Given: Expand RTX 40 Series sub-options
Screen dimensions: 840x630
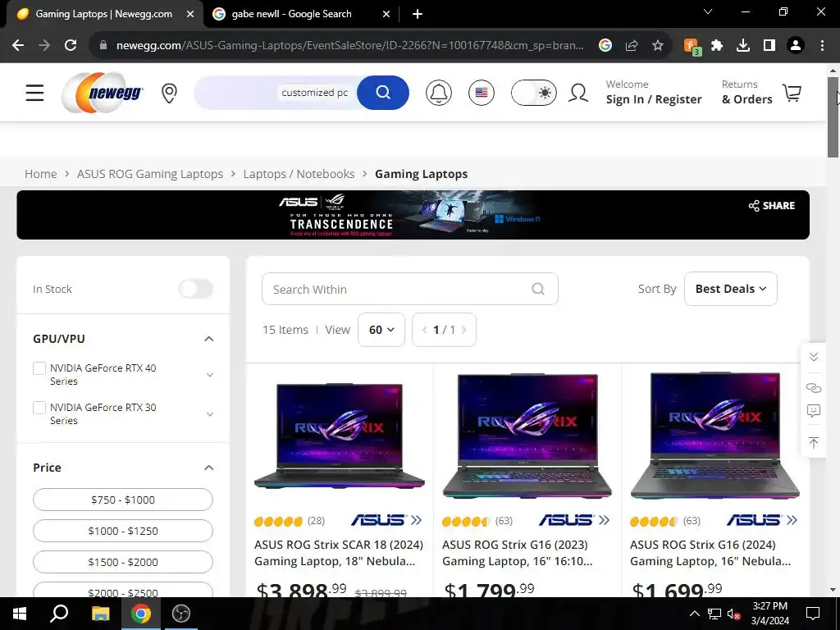Looking at the screenshot, I should point(210,374).
